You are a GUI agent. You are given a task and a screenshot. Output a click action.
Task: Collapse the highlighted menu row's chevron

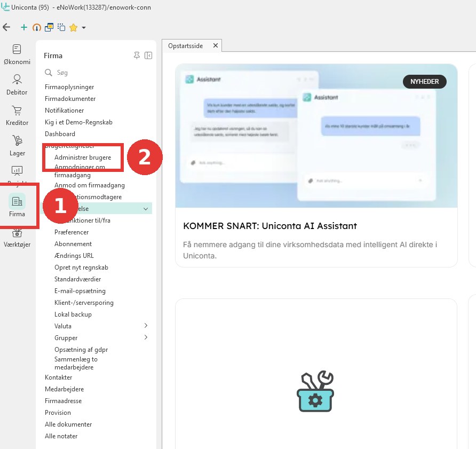tap(146, 209)
